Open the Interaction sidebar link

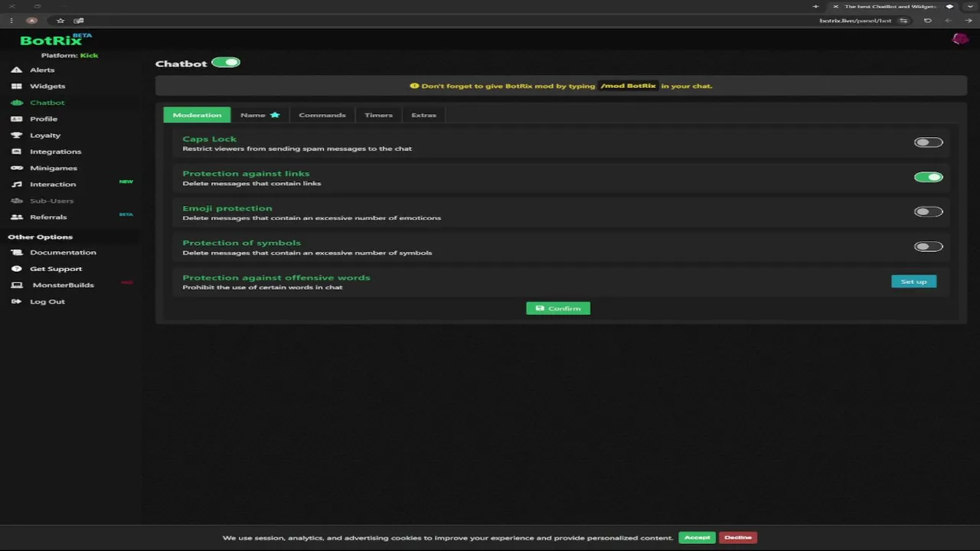point(53,184)
